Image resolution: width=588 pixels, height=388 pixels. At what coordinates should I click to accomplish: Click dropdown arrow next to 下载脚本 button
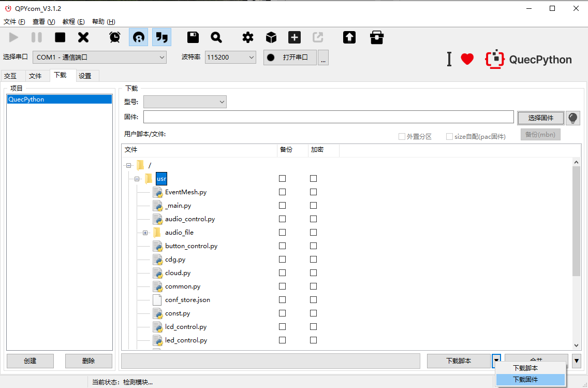click(496, 361)
